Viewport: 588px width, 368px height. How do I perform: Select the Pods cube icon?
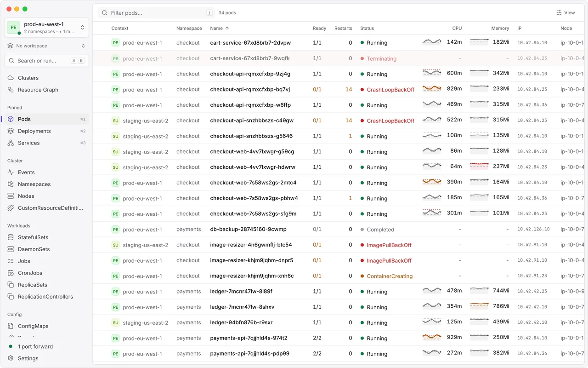click(11, 119)
